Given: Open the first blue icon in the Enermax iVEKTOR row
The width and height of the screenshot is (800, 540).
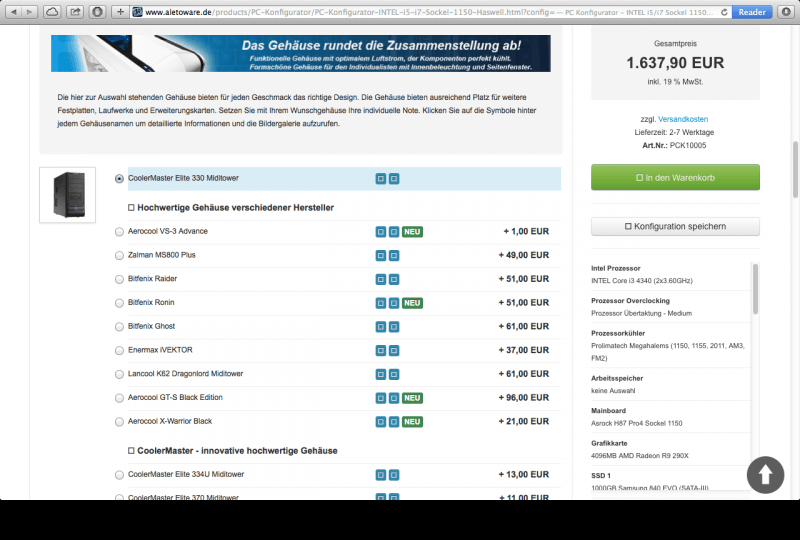Looking at the screenshot, I should (x=381, y=350).
